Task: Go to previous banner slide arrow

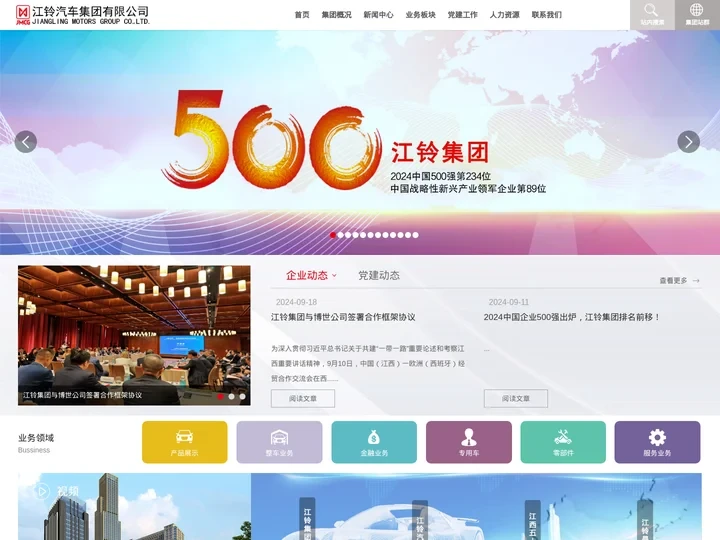Action: [x=26, y=142]
